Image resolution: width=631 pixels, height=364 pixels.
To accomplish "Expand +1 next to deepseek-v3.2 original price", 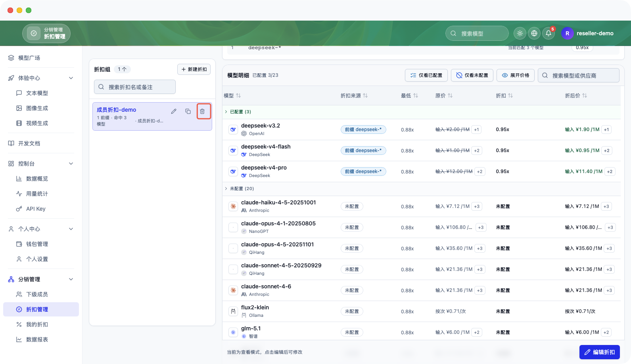I will pyautogui.click(x=476, y=130).
